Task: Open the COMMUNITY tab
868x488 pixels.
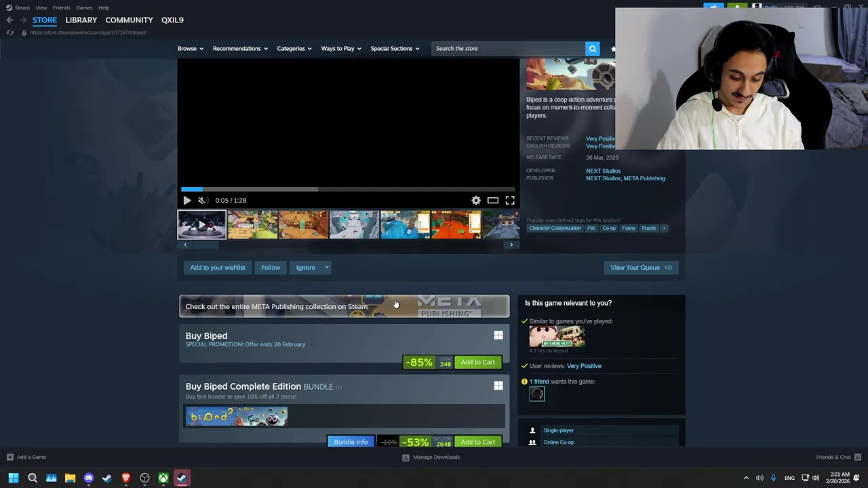Action: point(129,20)
